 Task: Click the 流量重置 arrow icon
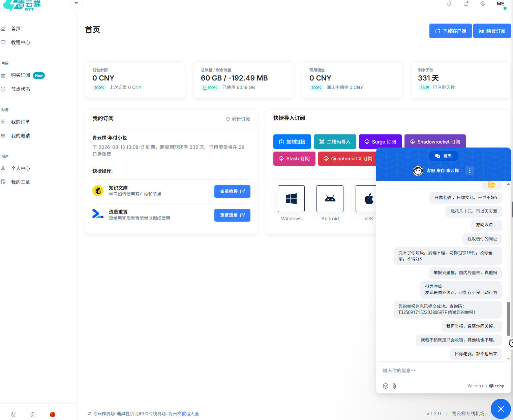98,214
